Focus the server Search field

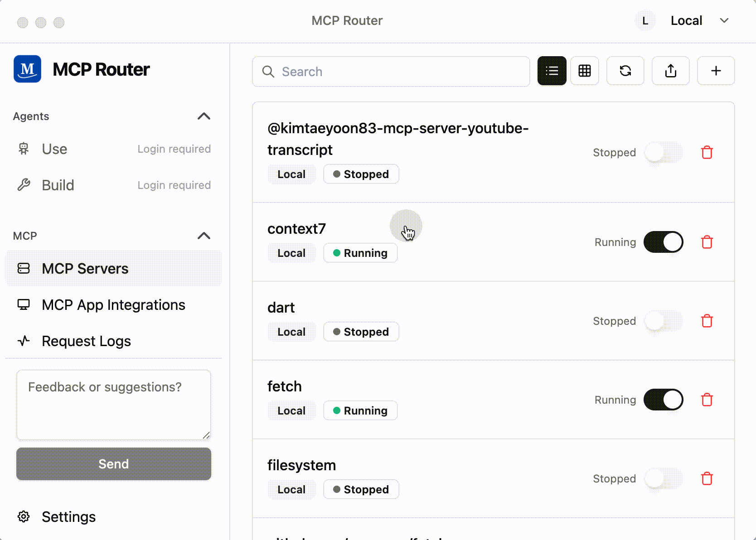point(391,72)
